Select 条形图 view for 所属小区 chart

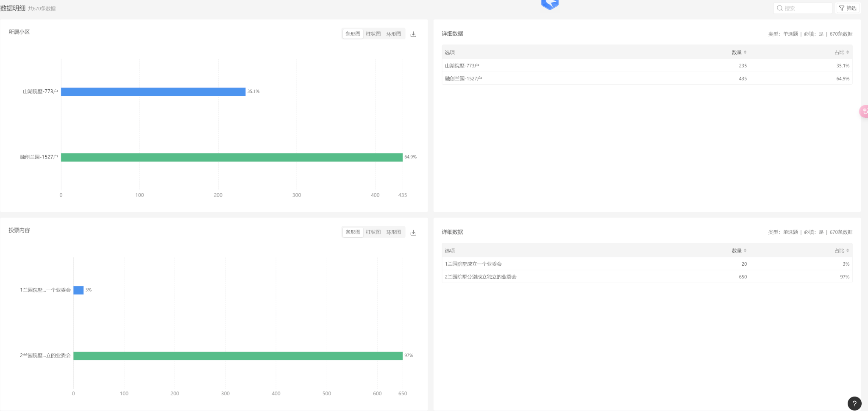pyautogui.click(x=353, y=34)
